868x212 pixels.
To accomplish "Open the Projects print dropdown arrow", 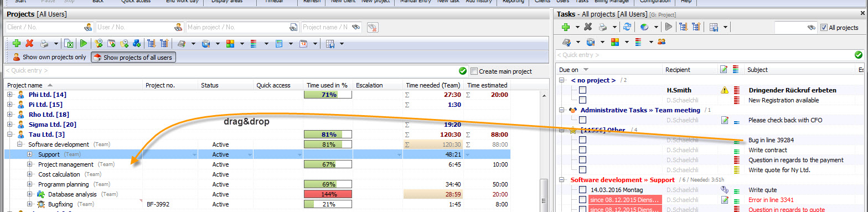I will (x=56, y=43).
